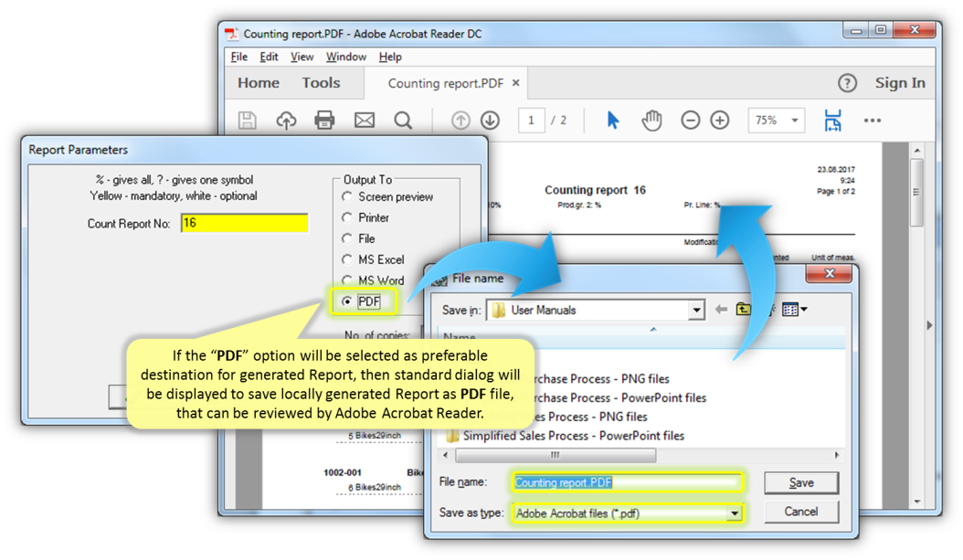Open the more tools ellipsis menu
This screenshot has width=963, height=560.
point(873,121)
